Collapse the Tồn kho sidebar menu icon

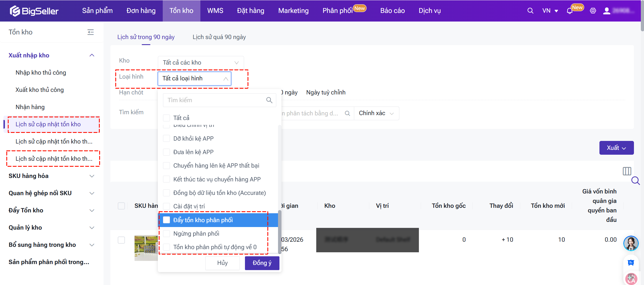pyautogui.click(x=91, y=32)
